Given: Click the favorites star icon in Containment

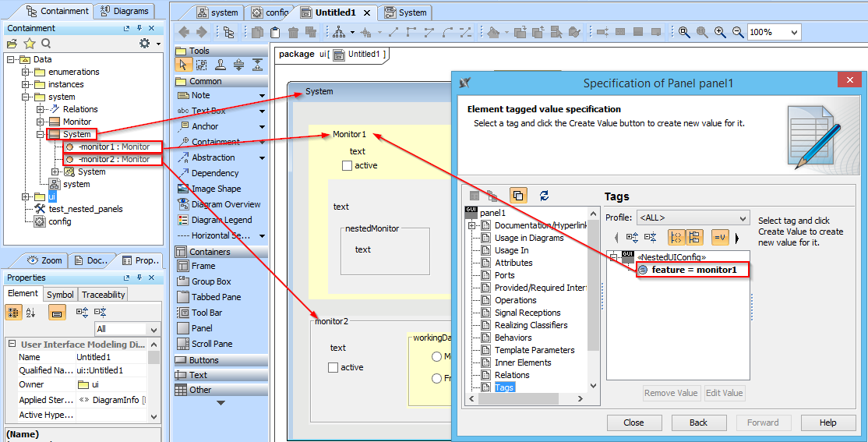Looking at the screenshot, I should click(30, 44).
